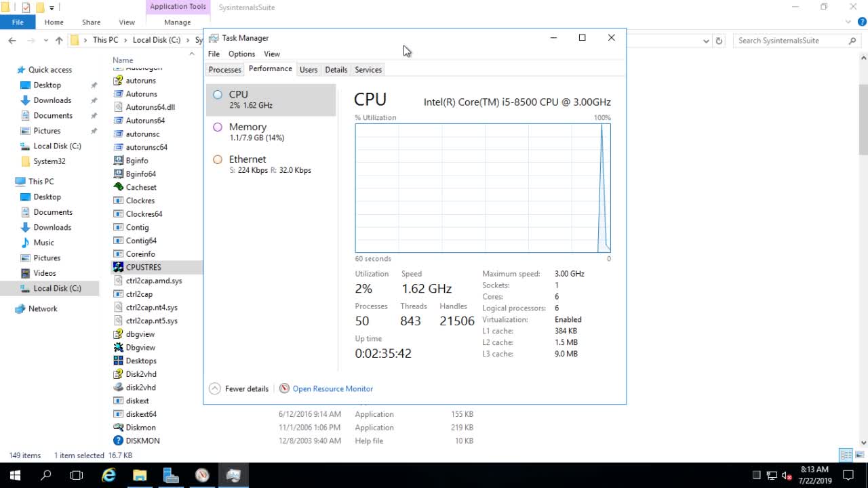Click the taskbar clock showing 8:13 AM
Image resolution: width=868 pixels, height=488 pixels.
(814, 475)
